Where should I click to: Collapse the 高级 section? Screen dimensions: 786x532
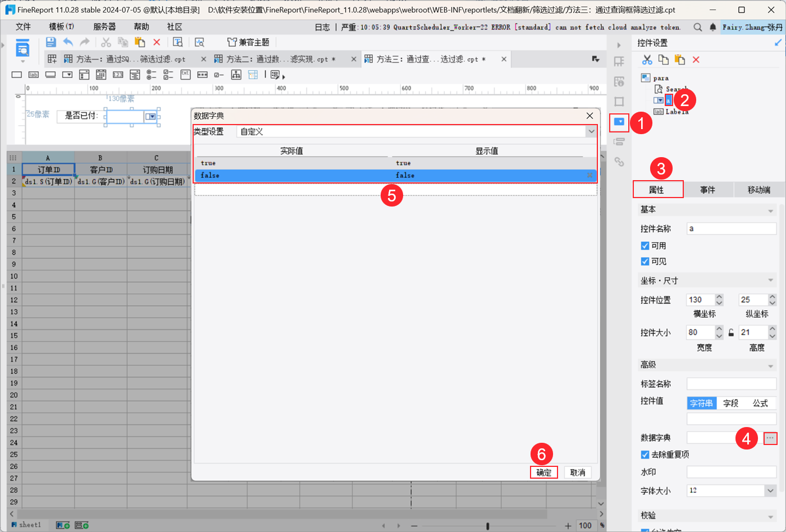pyautogui.click(x=770, y=365)
